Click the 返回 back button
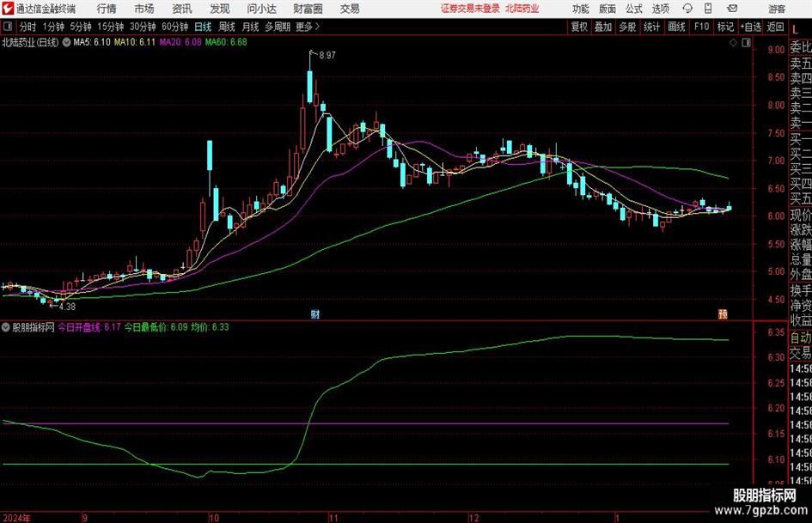This screenshot has width=812, height=523. click(775, 27)
